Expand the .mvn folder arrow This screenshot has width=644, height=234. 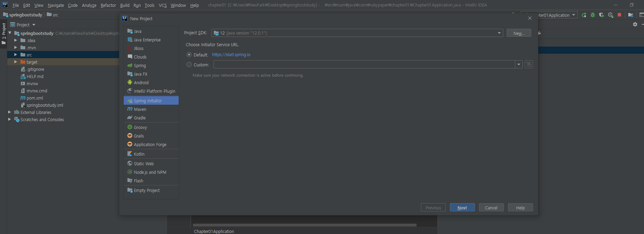click(15, 48)
